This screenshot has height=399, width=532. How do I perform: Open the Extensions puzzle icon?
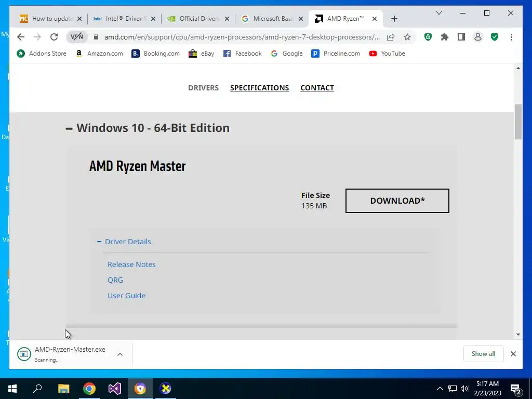(445, 37)
